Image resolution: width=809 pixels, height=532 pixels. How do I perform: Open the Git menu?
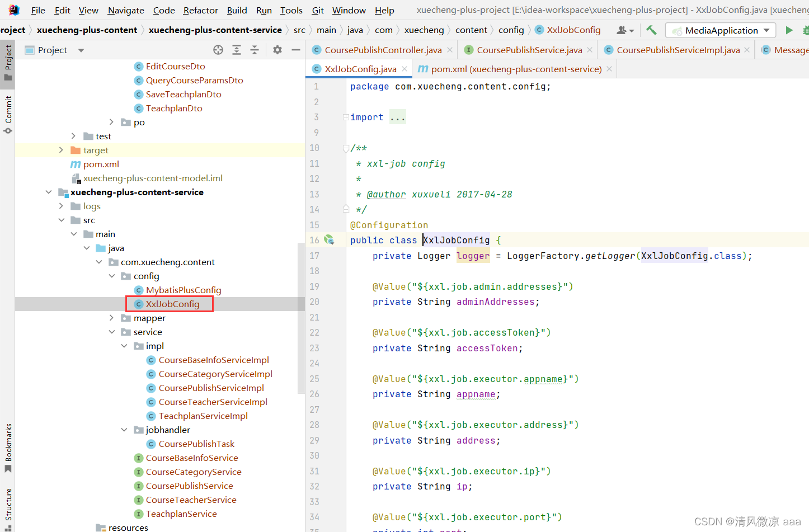(x=318, y=10)
